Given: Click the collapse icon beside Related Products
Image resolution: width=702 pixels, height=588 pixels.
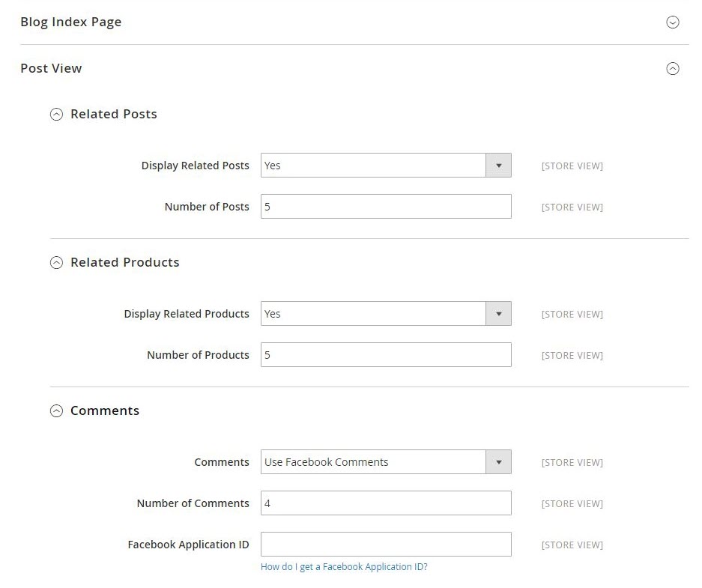Looking at the screenshot, I should coord(56,263).
